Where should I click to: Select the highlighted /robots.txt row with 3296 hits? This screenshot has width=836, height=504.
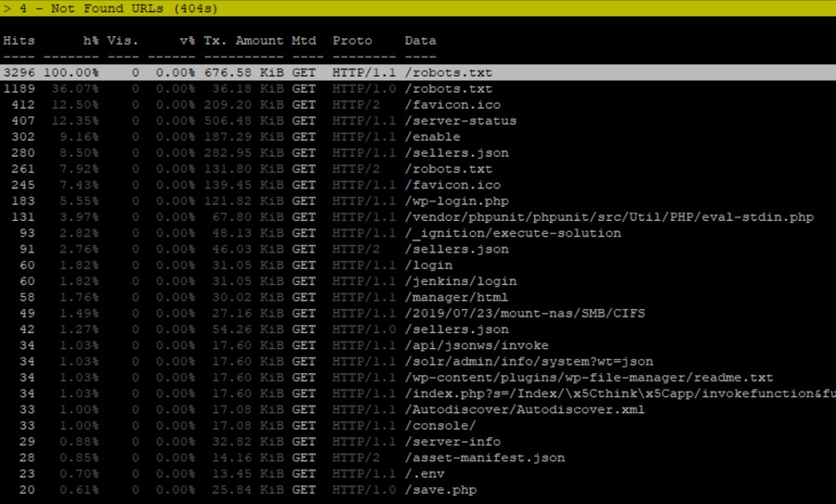point(418,72)
